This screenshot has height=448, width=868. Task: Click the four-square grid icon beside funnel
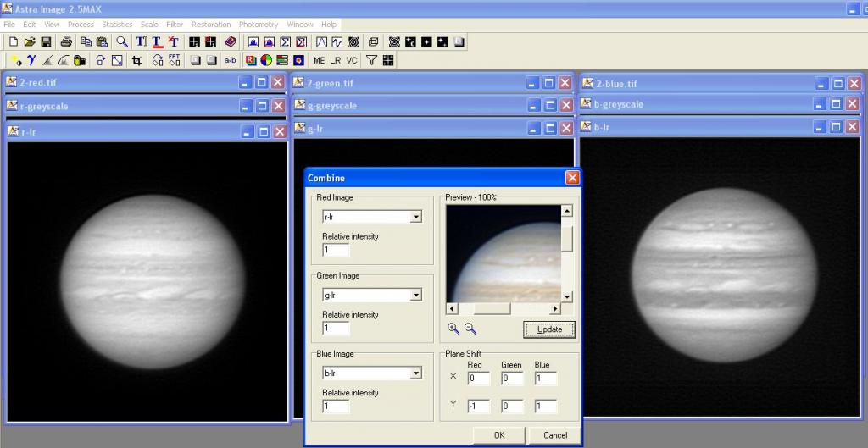click(388, 60)
